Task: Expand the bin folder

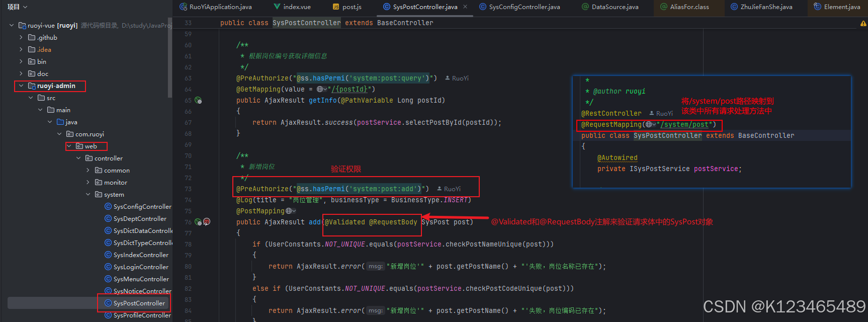Action: tap(21, 61)
